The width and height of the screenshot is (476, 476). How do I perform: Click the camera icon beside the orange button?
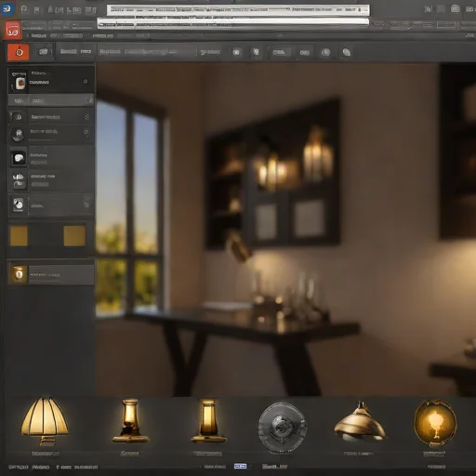[44, 52]
